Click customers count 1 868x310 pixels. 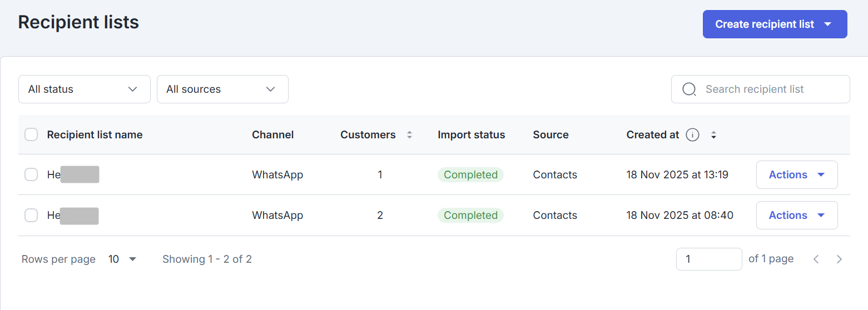pyautogui.click(x=380, y=174)
